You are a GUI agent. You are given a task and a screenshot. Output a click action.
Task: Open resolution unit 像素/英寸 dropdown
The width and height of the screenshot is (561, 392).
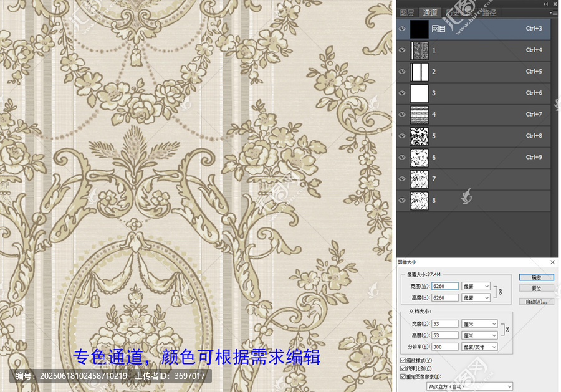tap(479, 347)
